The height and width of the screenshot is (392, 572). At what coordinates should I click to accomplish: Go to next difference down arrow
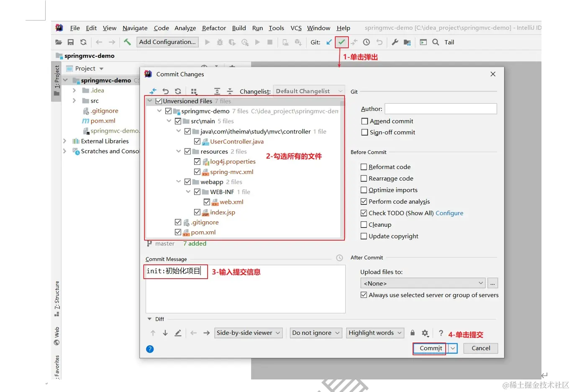[165, 333]
